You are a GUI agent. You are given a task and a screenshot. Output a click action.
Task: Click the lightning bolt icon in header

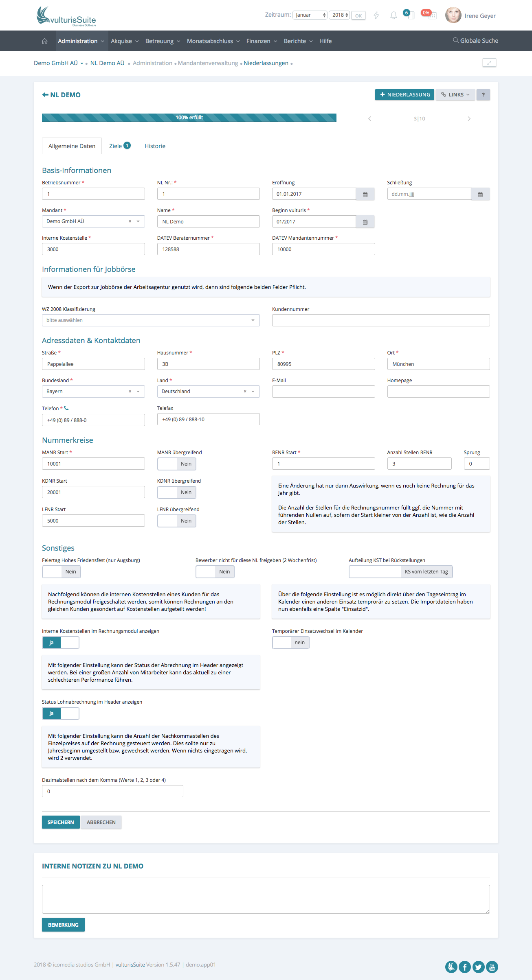pos(376,15)
